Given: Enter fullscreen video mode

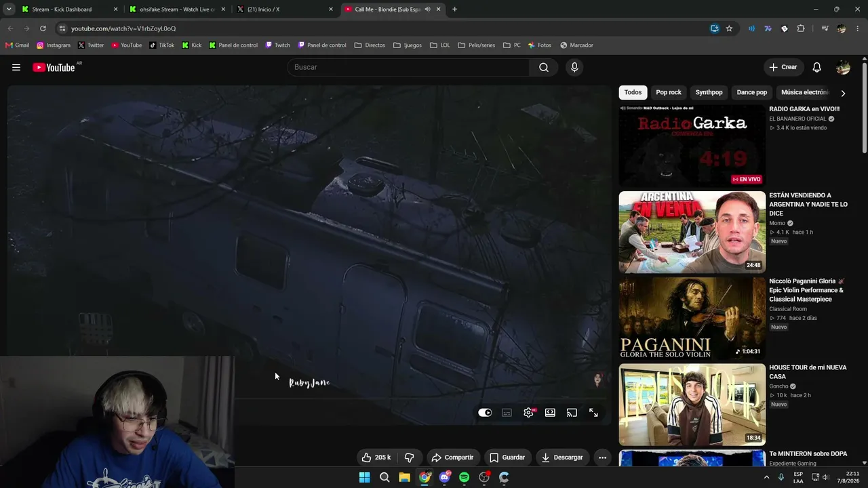Looking at the screenshot, I should (593, 412).
